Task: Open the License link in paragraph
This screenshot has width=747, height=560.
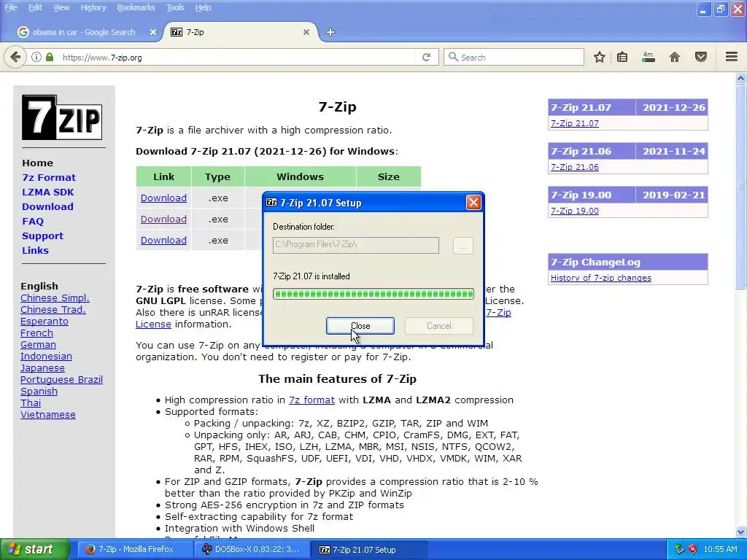Action: (153, 324)
